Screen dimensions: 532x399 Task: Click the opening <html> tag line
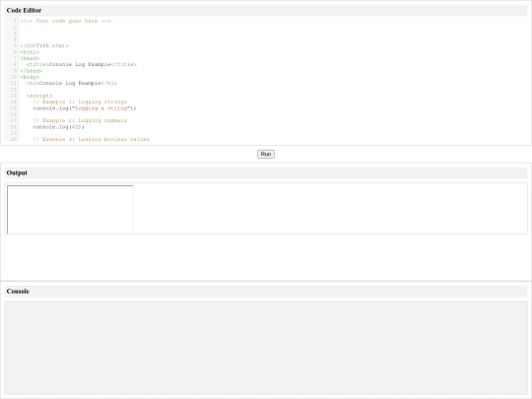[x=30, y=52]
